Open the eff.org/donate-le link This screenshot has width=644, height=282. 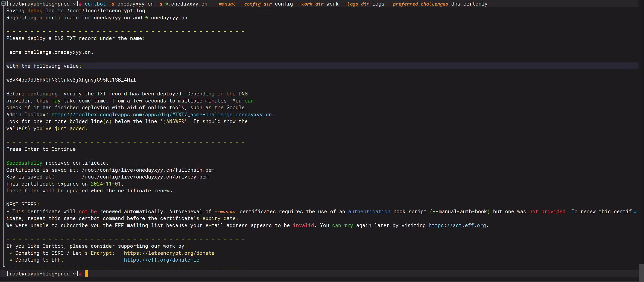click(x=162, y=260)
